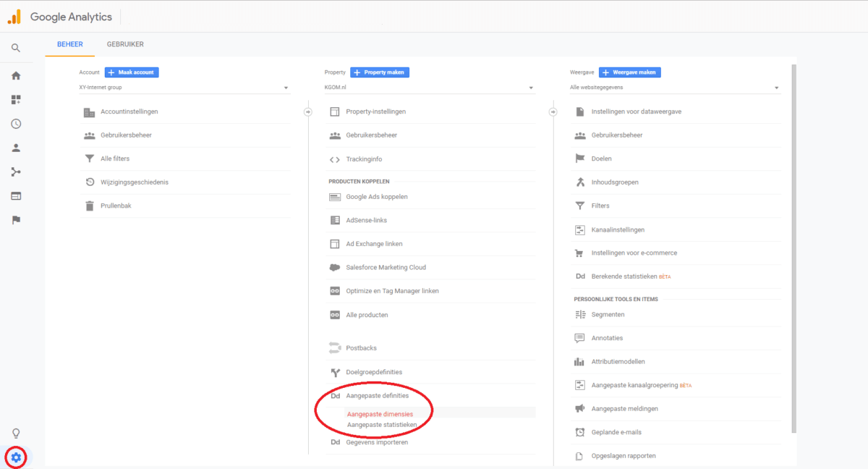
Task: Click the Geplande e-mails alarm icon
Action: (579, 433)
